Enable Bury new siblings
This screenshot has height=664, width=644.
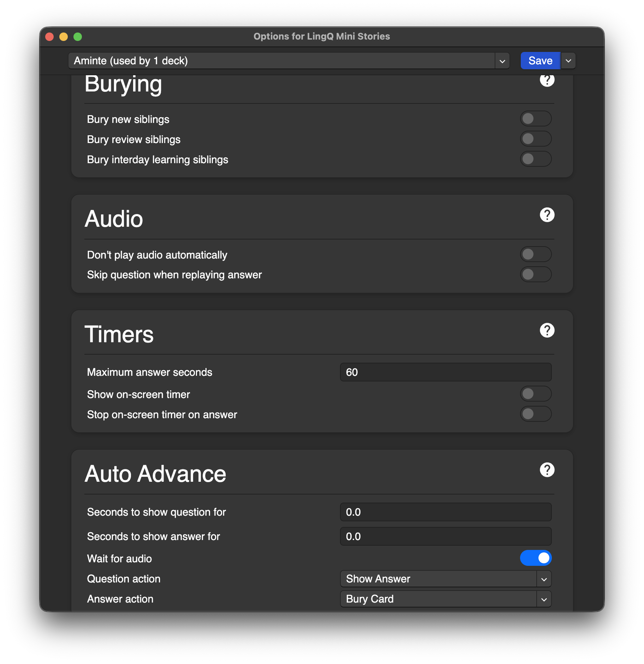(536, 119)
